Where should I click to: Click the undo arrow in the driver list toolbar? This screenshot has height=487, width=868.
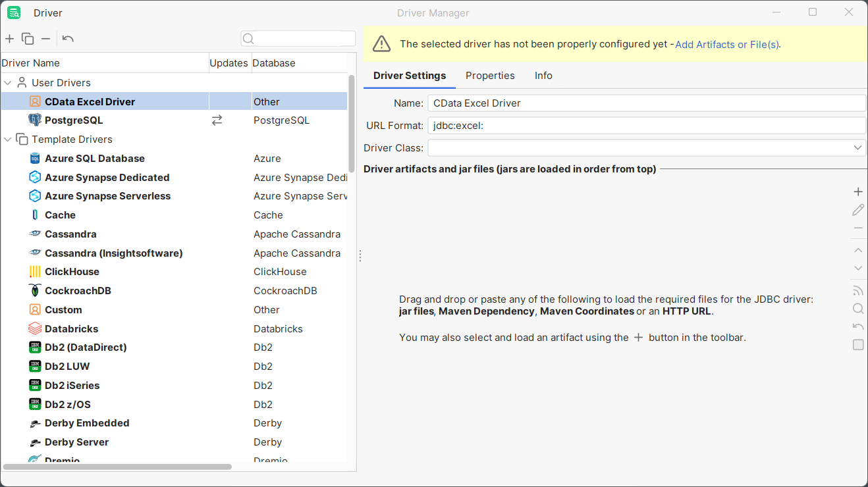pos(68,39)
